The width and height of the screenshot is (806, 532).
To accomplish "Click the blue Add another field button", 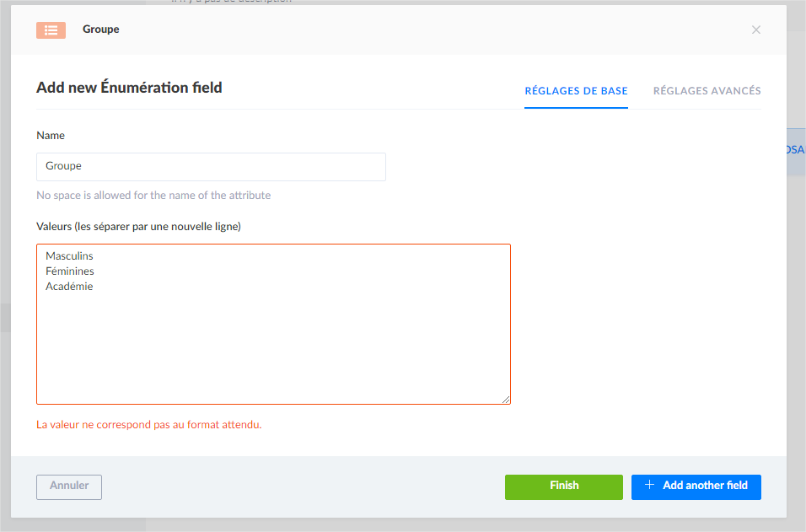I will click(696, 486).
